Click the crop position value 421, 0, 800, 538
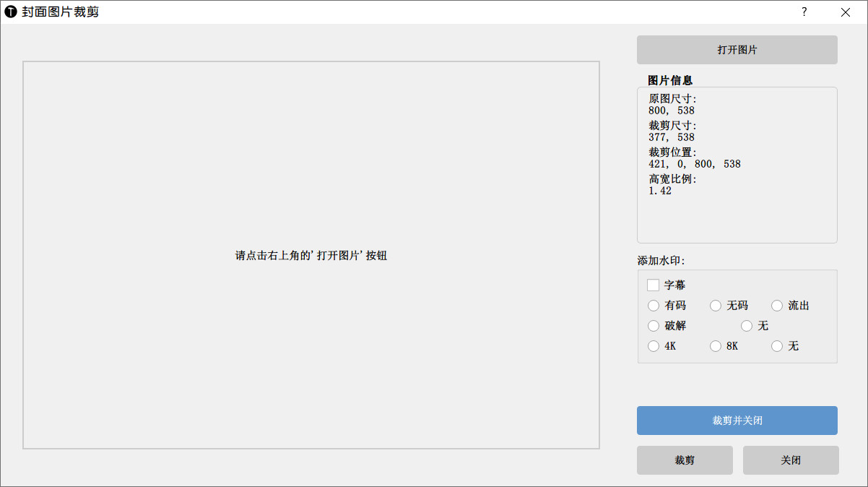 [x=695, y=164]
